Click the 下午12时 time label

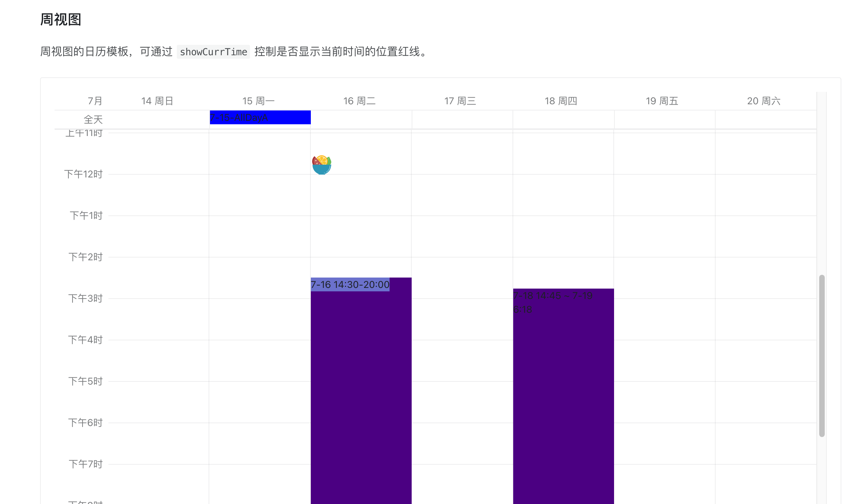point(83,174)
